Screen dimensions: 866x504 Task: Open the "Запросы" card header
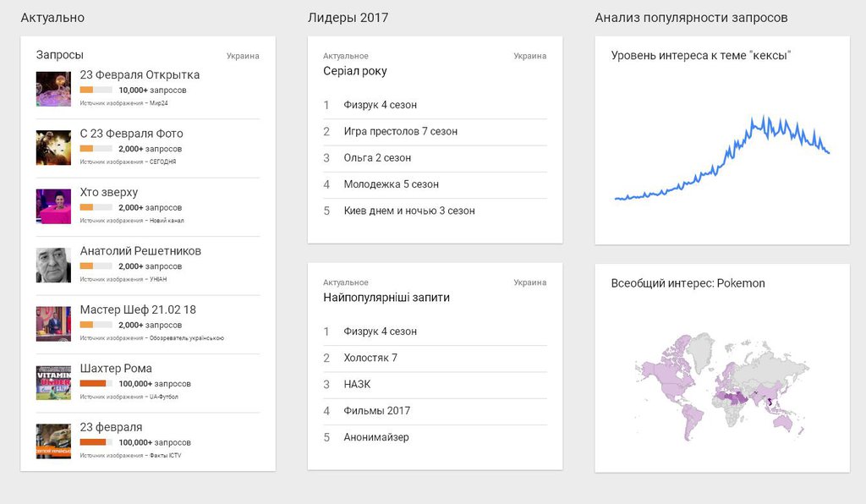[x=59, y=55]
